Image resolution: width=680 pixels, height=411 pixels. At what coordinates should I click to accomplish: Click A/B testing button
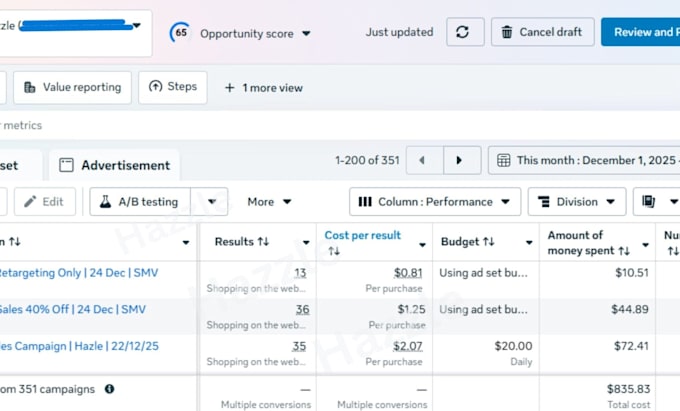coord(140,202)
